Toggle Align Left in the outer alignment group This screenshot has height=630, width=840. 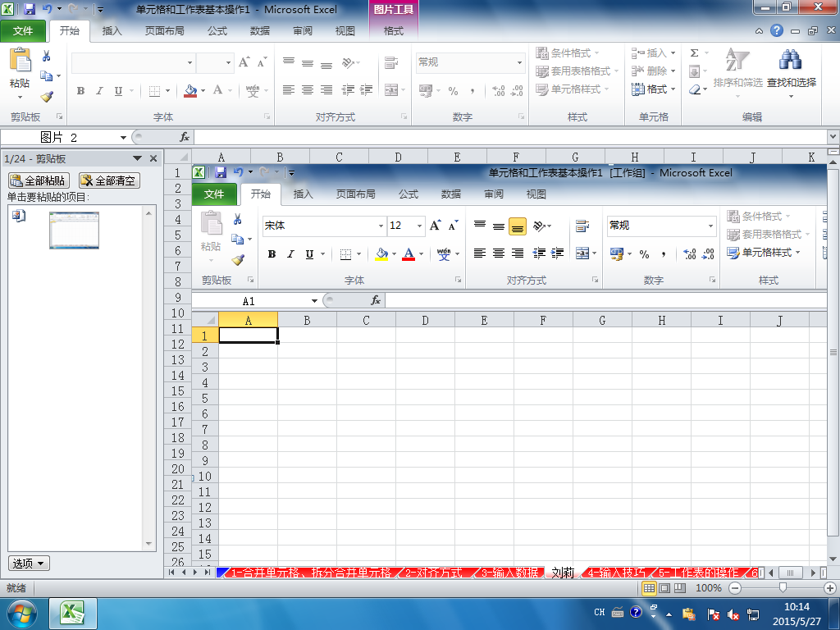289,90
